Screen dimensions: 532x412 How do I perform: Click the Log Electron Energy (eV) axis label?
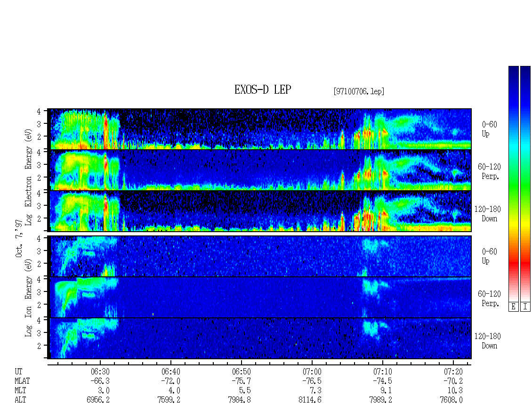point(29,177)
